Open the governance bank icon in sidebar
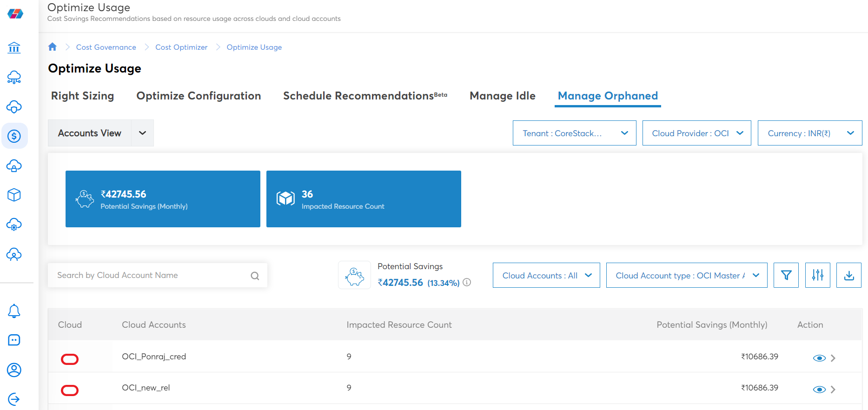Screen dimensions: 868x410 pos(14,47)
